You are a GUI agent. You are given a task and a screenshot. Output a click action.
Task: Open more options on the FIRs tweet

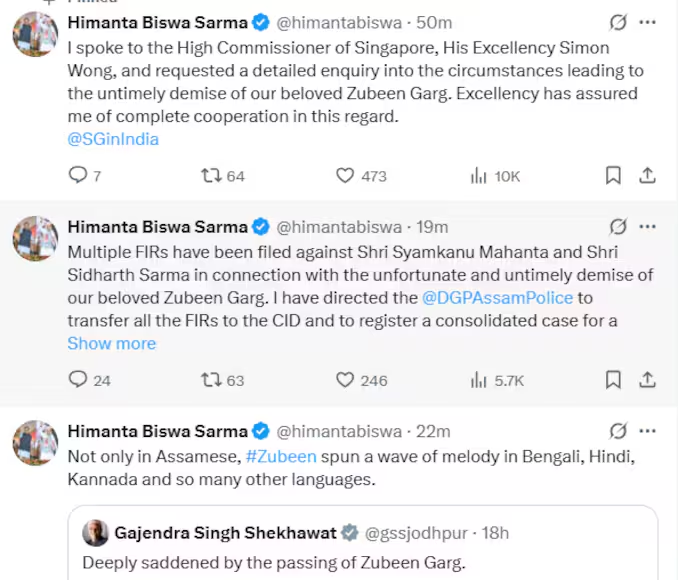tap(648, 227)
